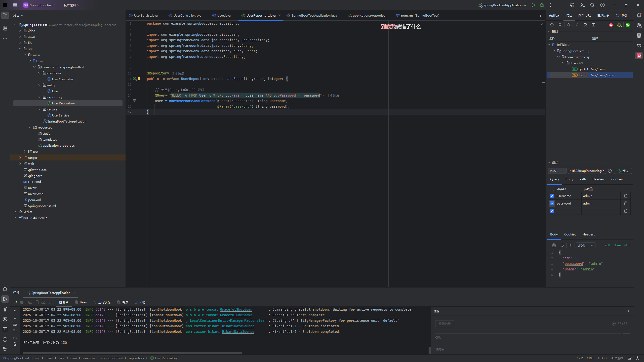Uncheck the password parameter checkbox
The image size is (644, 362).
(x=552, y=203)
